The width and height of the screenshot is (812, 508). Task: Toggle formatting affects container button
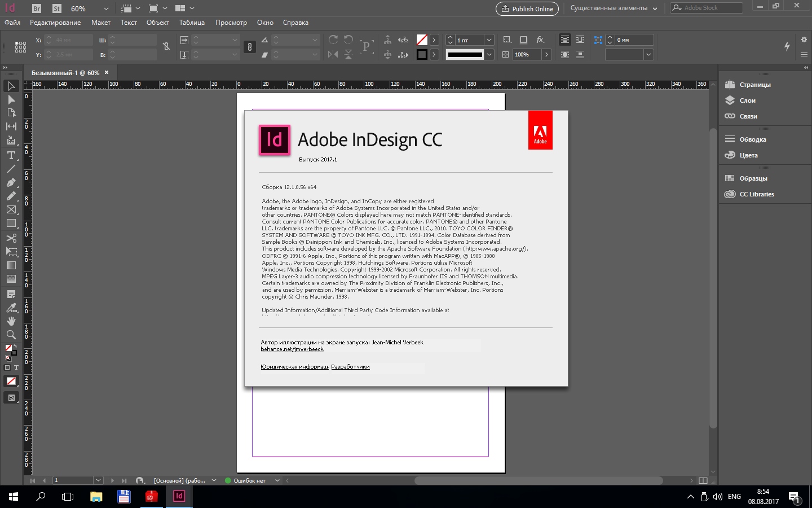(x=7, y=367)
